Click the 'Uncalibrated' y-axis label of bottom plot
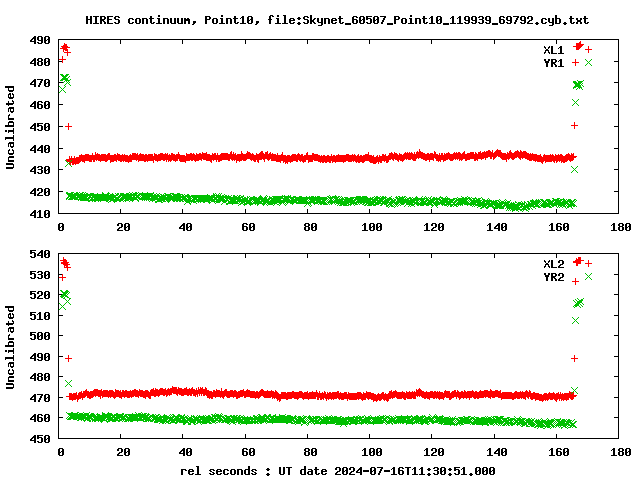The image size is (640, 480). click(x=10, y=347)
